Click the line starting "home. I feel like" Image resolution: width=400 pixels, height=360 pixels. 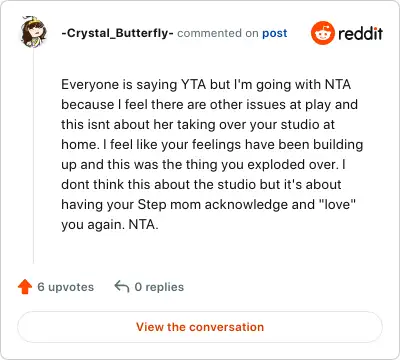click(212, 145)
